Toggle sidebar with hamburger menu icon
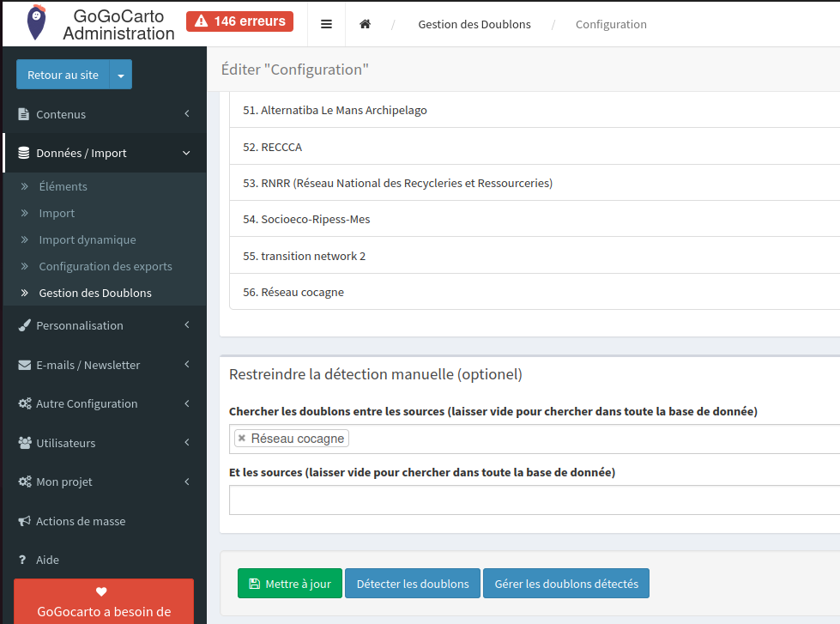The width and height of the screenshot is (840, 624). pyautogui.click(x=326, y=24)
